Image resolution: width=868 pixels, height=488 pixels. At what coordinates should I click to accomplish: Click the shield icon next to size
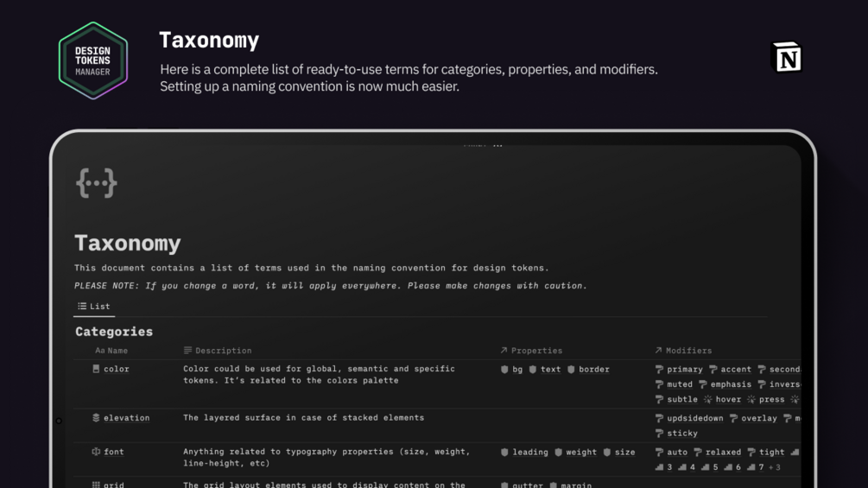click(606, 452)
